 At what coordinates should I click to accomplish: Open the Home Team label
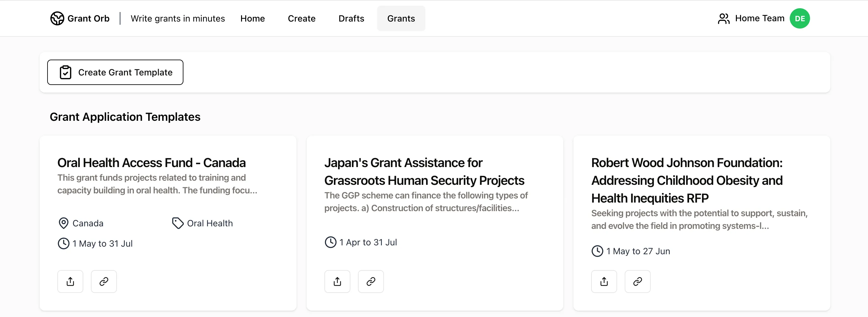click(760, 18)
